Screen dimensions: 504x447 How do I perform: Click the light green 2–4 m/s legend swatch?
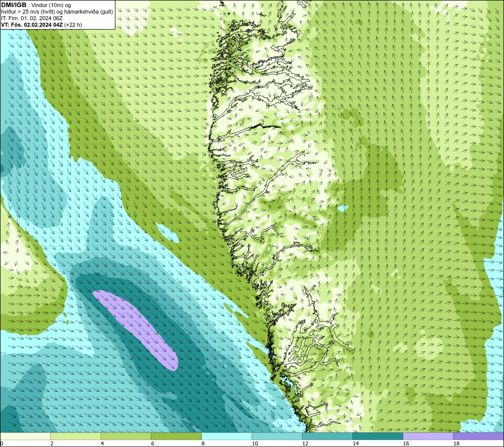click(76, 436)
